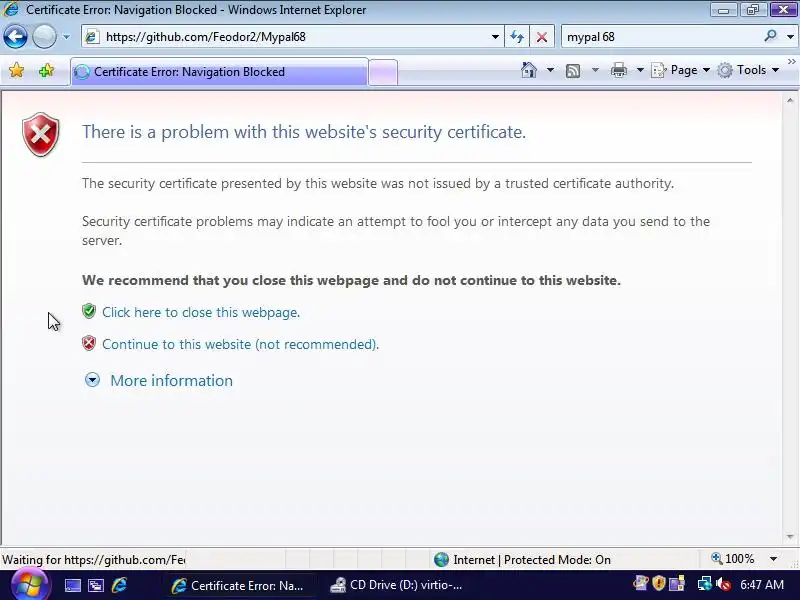
Task: Click the Print icon
Action: (x=619, y=70)
